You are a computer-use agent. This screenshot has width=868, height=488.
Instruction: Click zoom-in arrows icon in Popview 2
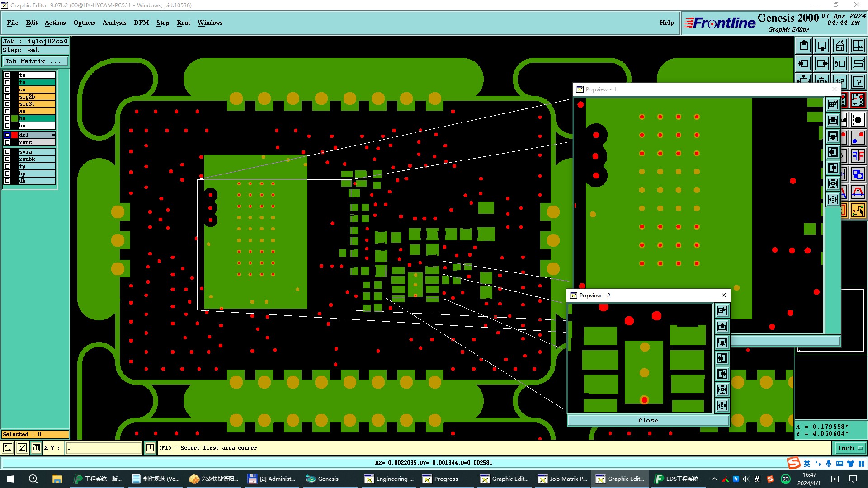click(722, 390)
